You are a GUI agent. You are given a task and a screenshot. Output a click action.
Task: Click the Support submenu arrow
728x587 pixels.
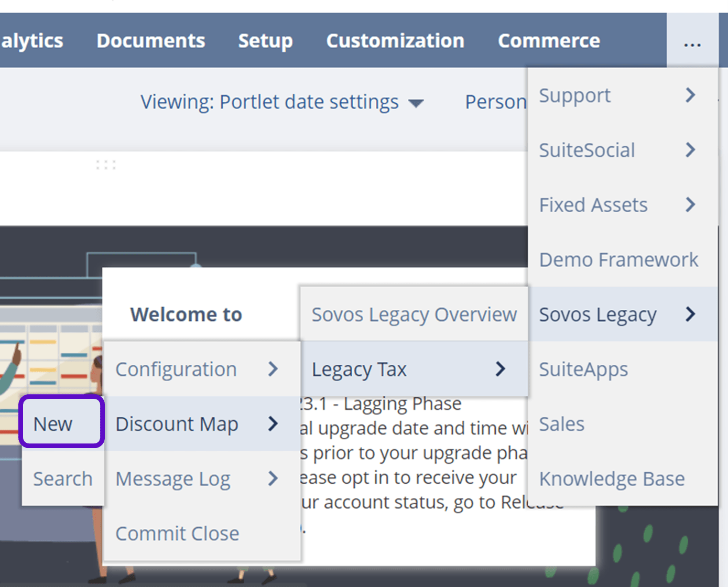(691, 95)
